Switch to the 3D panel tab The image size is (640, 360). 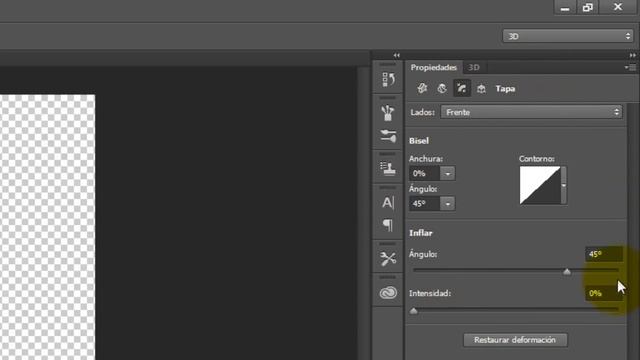pyautogui.click(x=474, y=67)
